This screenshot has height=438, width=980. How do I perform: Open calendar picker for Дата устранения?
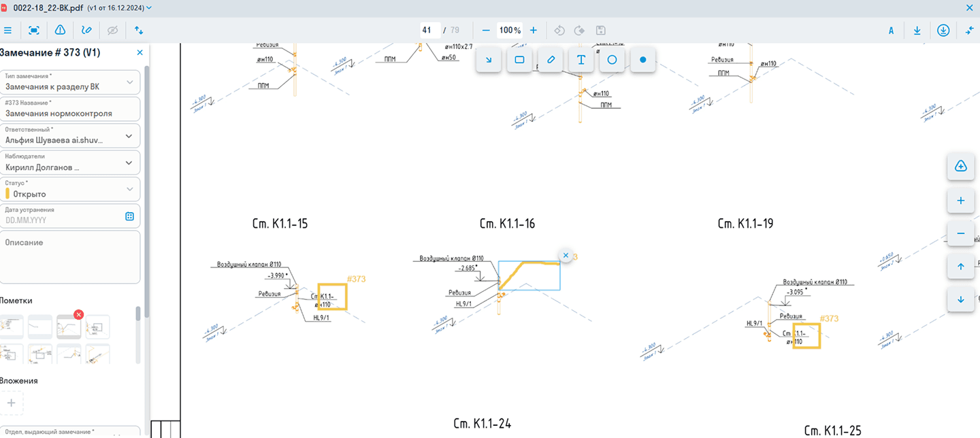pyautogui.click(x=129, y=216)
